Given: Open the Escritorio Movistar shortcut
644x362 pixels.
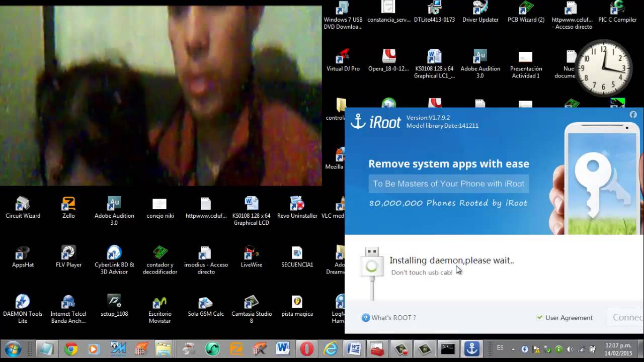Looking at the screenshot, I should (159, 309).
